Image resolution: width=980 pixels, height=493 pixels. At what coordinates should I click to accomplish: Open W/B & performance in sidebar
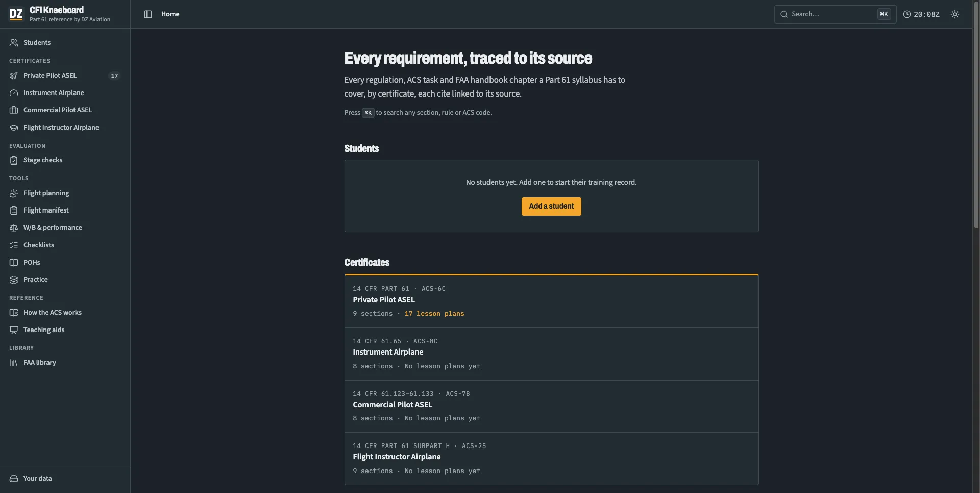pyautogui.click(x=65, y=228)
